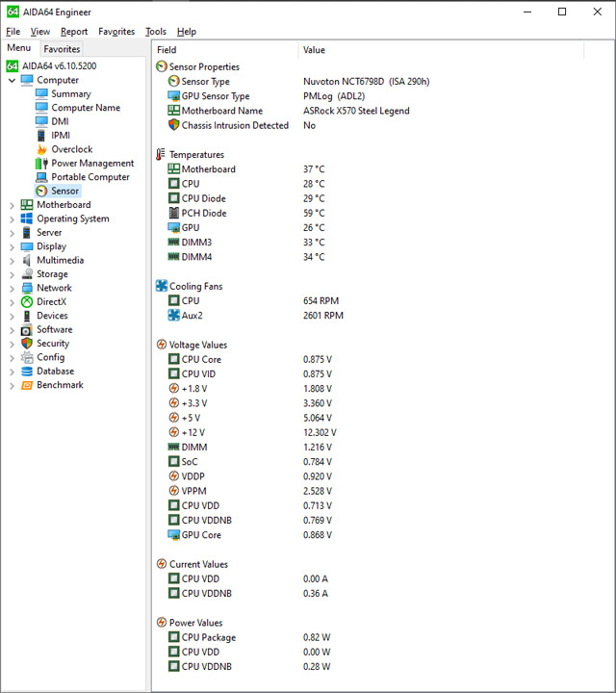The image size is (616, 693).
Task: Expand the Server tree node
Action: click(x=12, y=233)
